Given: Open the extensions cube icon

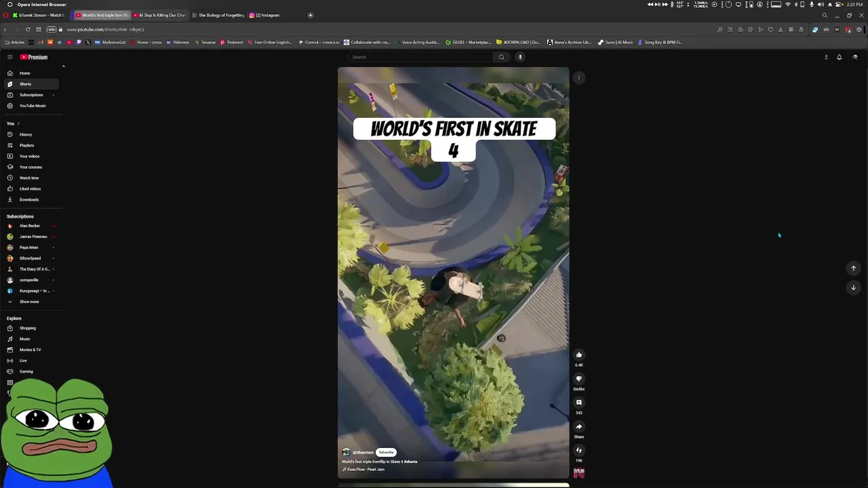Looking at the screenshot, I should (859, 29).
